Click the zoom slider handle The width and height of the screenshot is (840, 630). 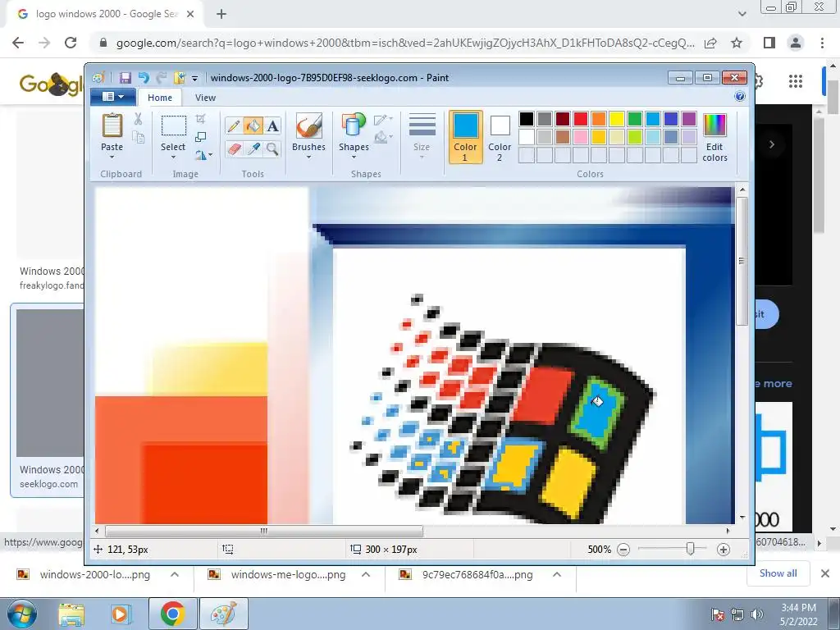coord(691,549)
